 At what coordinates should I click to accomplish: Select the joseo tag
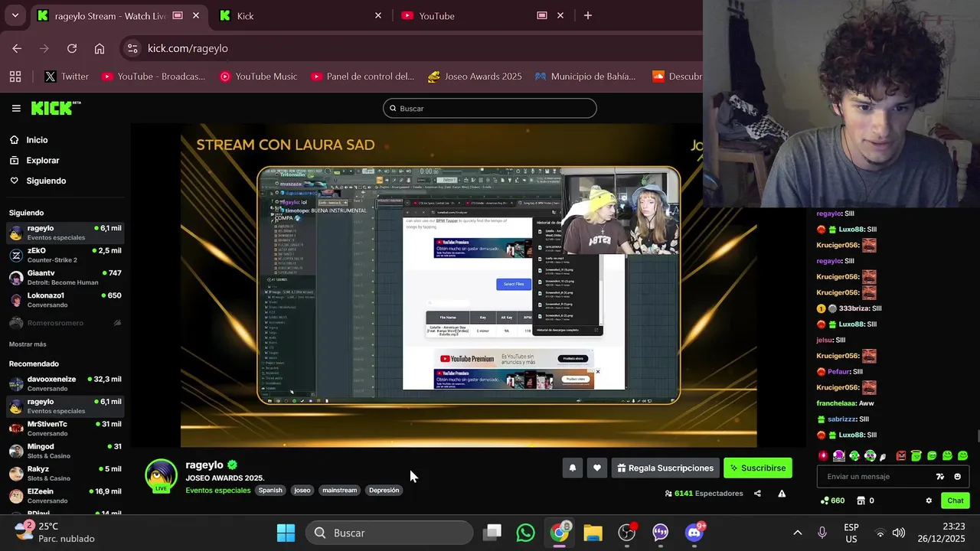(x=302, y=491)
